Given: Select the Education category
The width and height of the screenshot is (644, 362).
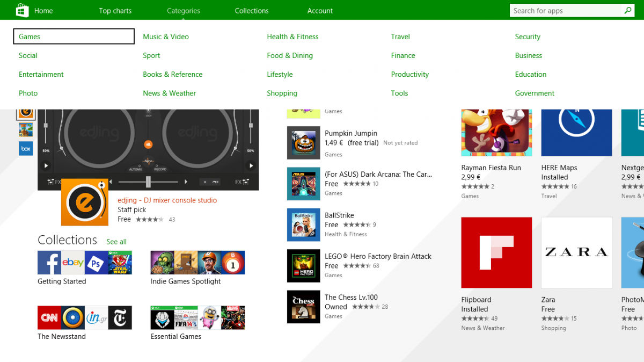Looking at the screenshot, I should pos(531,74).
